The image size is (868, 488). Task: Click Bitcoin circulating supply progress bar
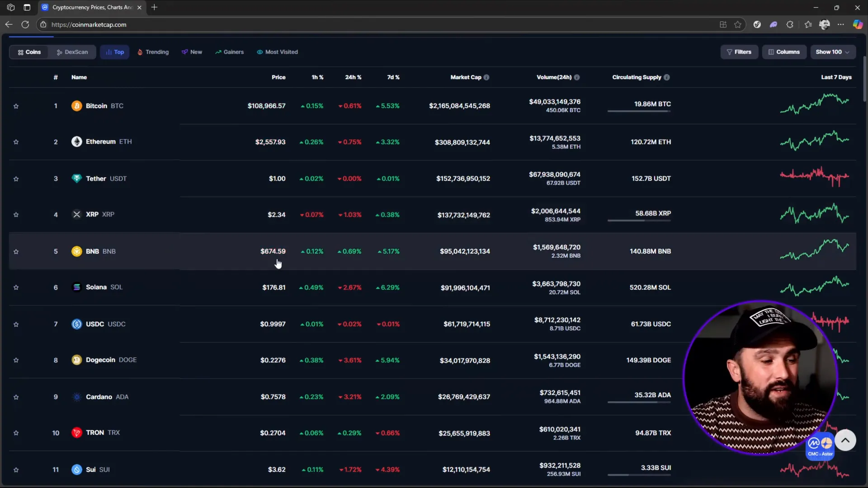click(x=639, y=111)
